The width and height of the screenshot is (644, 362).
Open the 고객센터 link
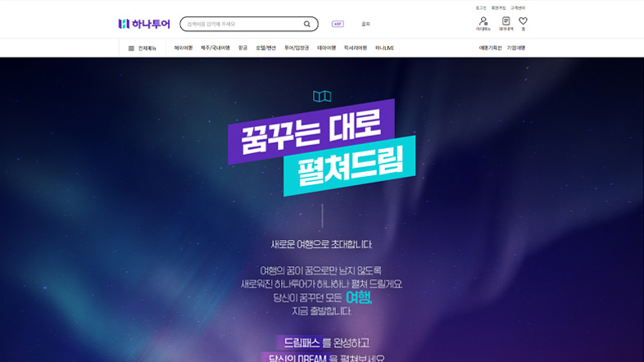coord(518,8)
